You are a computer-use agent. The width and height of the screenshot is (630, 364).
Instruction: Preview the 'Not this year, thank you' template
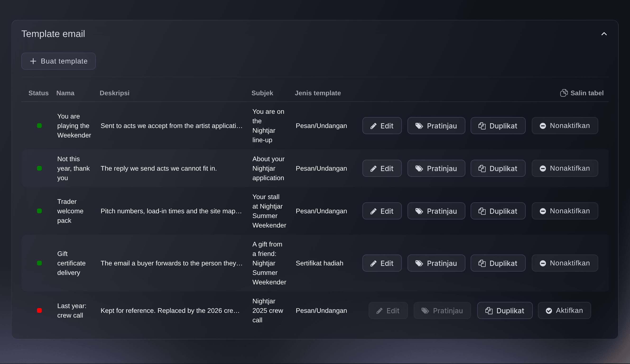[436, 168]
